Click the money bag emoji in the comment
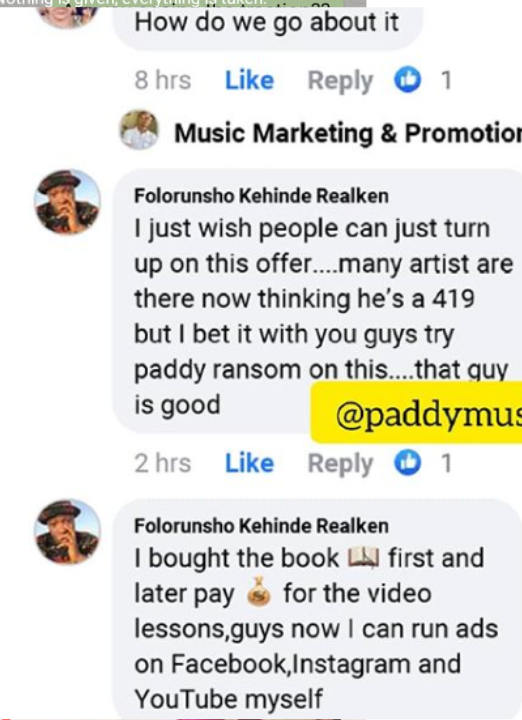This screenshot has height=720, width=522. pos(259,595)
